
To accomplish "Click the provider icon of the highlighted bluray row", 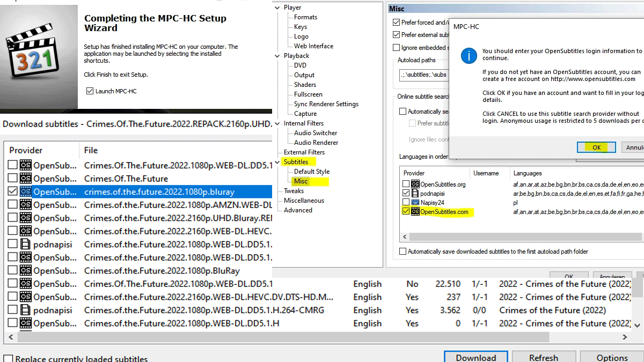I will pos(25,191).
